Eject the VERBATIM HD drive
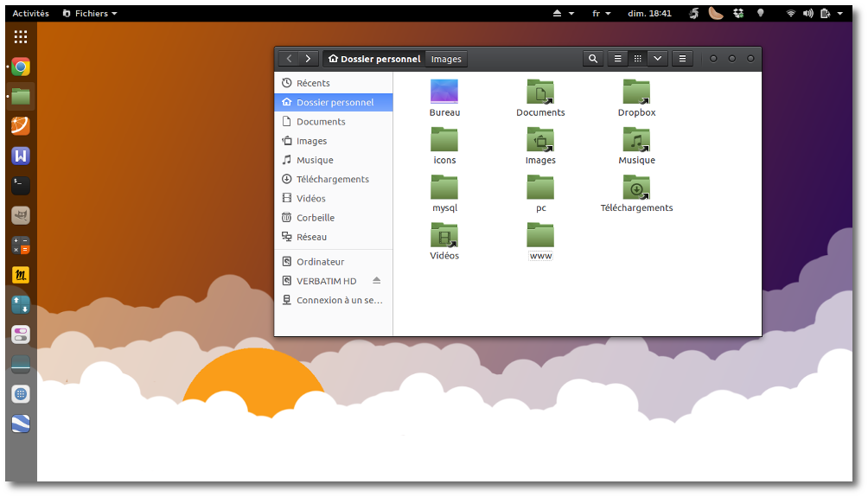The height and width of the screenshot is (497, 868). click(x=376, y=281)
